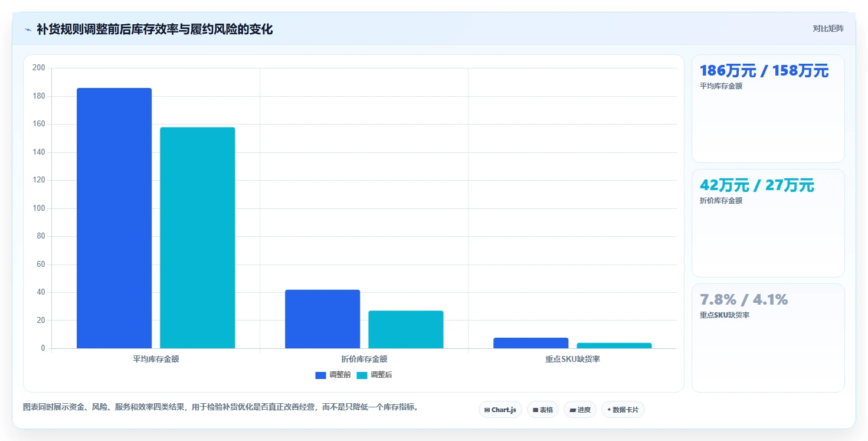Click the 调整后 bar for 平均库存金额
This screenshot has height=441, width=868.
tap(197, 238)
